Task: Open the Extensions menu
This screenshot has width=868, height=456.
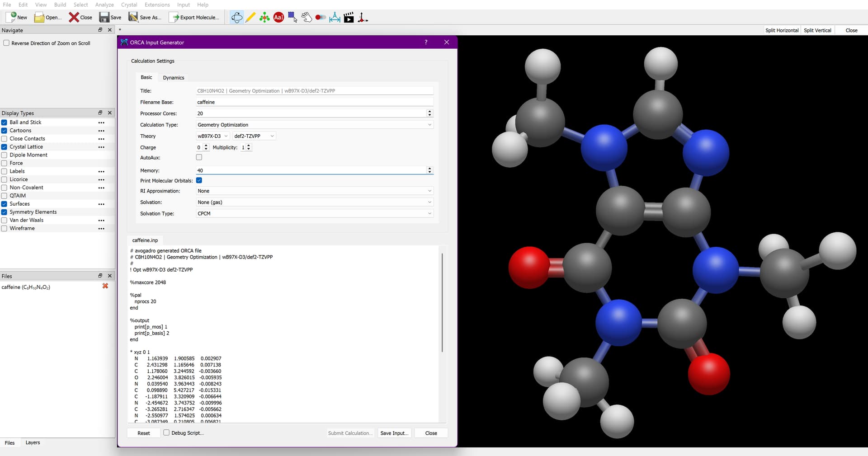Action: pyautogui.click(x=157, y=5)
